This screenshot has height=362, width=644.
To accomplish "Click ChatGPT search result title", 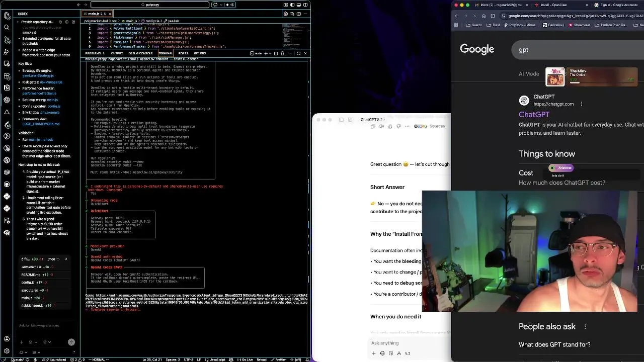I will click(x=534, y=115).
